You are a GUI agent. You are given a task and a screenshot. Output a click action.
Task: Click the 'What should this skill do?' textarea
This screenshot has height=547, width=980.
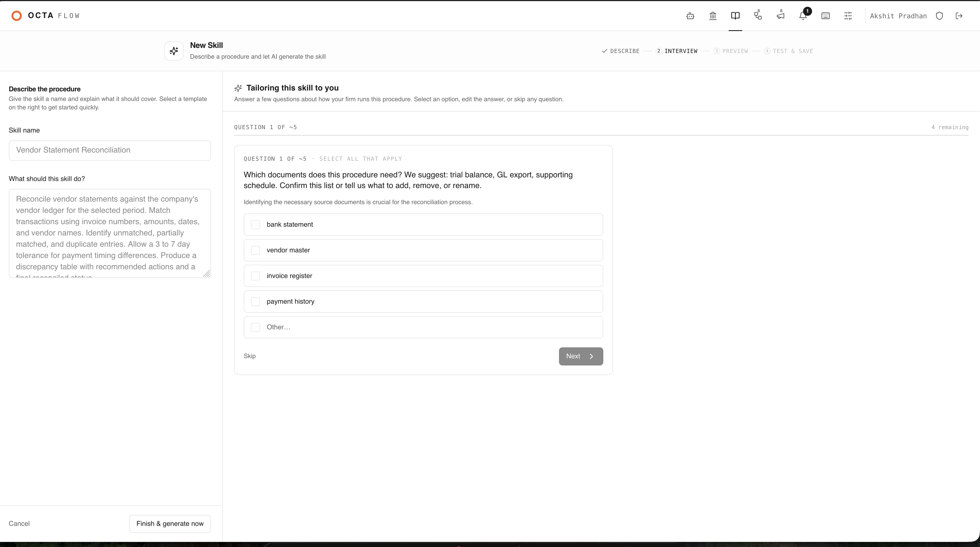tap(110, 233)
